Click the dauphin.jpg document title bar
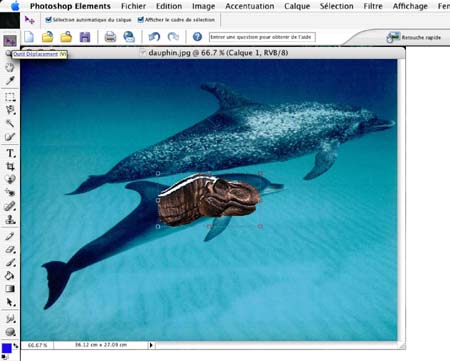 coord(213,53)
